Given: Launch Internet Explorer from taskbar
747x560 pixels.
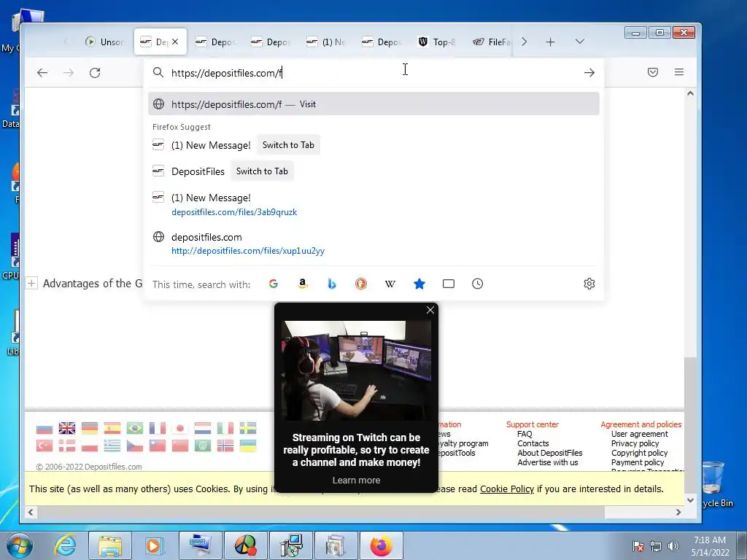Looking at the screenshot, I should [x=65, y=545].
